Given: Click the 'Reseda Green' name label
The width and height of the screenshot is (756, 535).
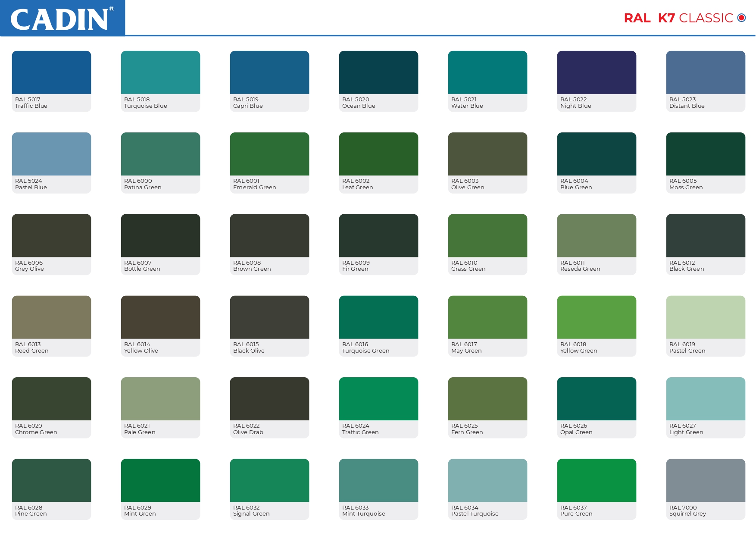Looking at the screenshot, I should (x=580, y=269).
